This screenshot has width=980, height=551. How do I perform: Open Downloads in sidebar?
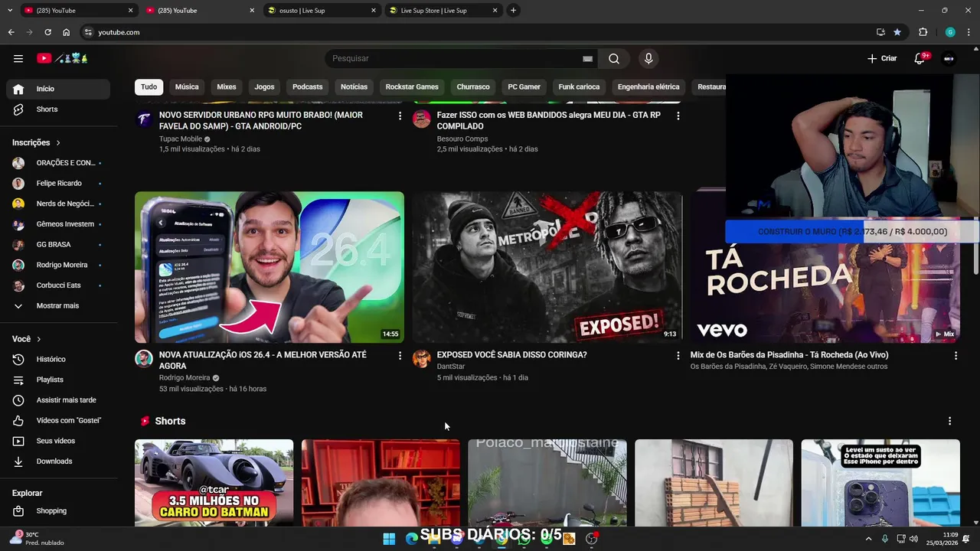[58, 461]
